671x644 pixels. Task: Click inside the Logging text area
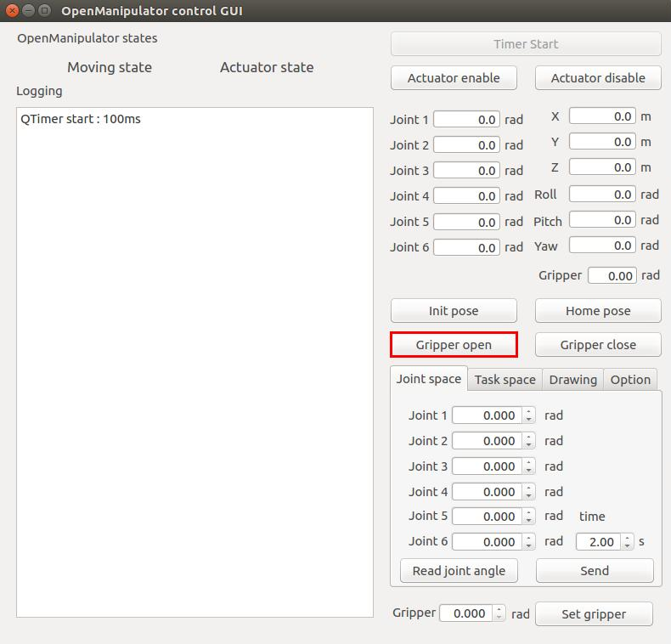tap(195, 365)
